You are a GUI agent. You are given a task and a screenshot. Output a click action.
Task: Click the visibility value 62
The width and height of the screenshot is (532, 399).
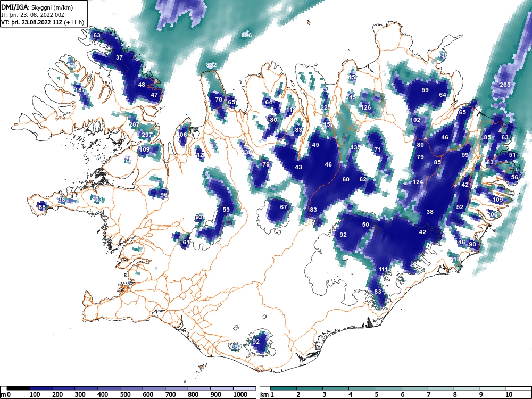point(363,179)
